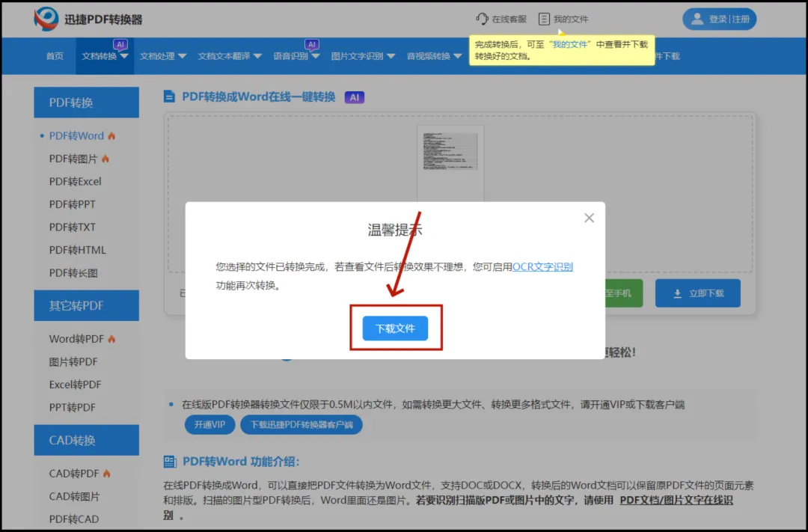
Task: Click the 在线客服 headset icon
Action: [482, 19]
